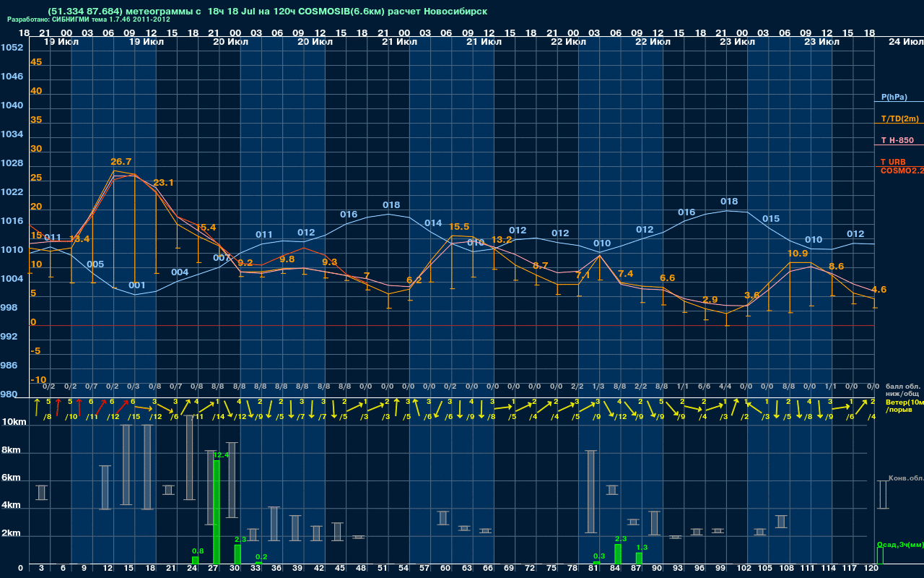Select the 10km height axis label
The width and height of the screenshot is (924, 578).
[15, 422]
